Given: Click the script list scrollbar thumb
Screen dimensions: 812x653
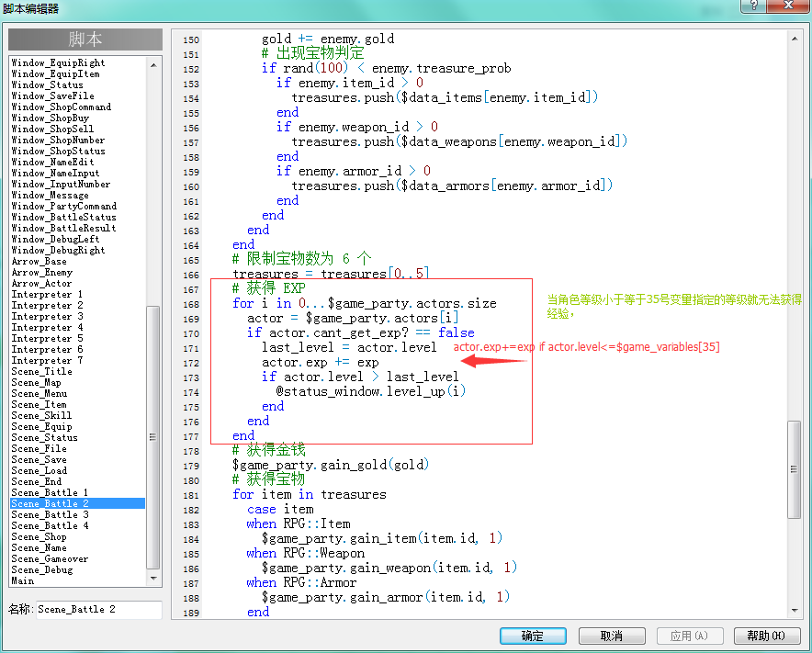Looking at the screenshot, I should 153,437.
